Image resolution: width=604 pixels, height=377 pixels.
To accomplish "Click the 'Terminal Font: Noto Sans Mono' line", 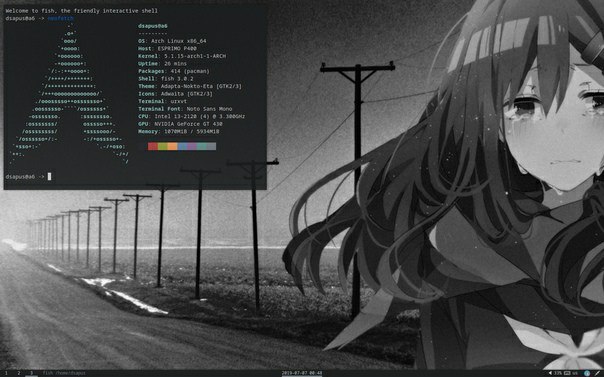I will point(185,109).
